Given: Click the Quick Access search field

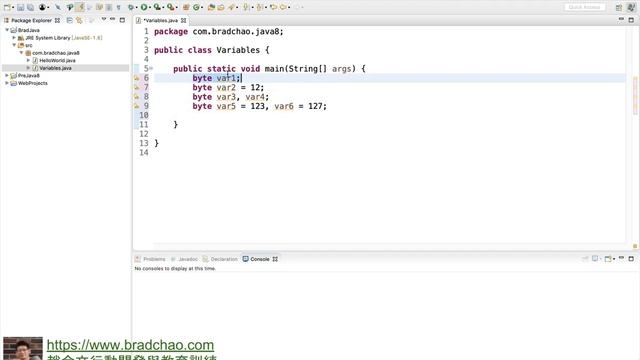Looking at the screenshot, I should (x=584, y=7).
